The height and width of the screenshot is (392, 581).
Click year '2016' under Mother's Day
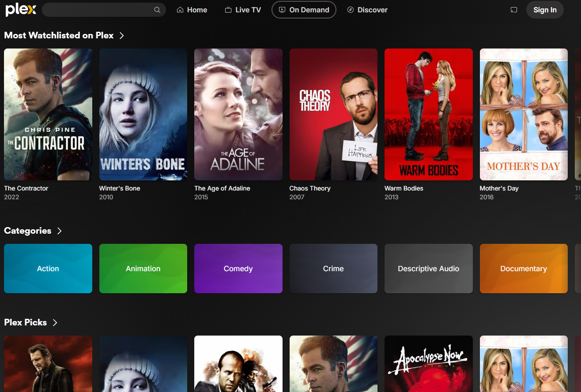pos(487,197)
